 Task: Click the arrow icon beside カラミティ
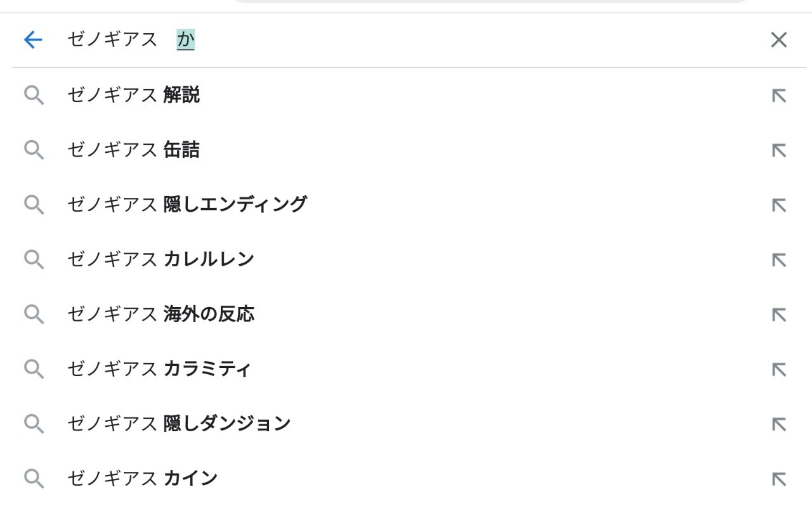(778, 368)
